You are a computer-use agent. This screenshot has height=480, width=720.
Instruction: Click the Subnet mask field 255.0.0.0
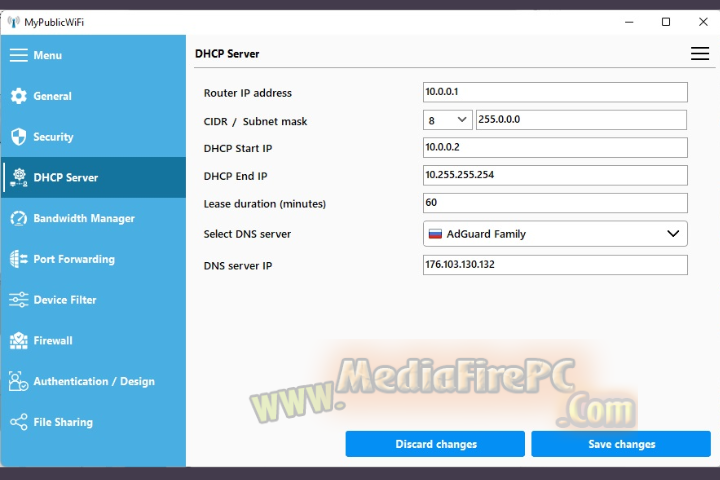pyautogui.click(x=581, y=120)
